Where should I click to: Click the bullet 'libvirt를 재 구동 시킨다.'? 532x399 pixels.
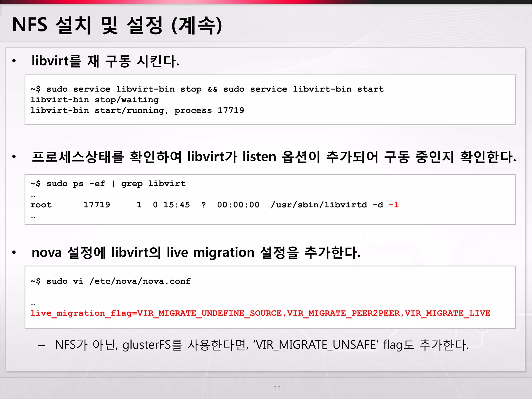coord(105,61)
